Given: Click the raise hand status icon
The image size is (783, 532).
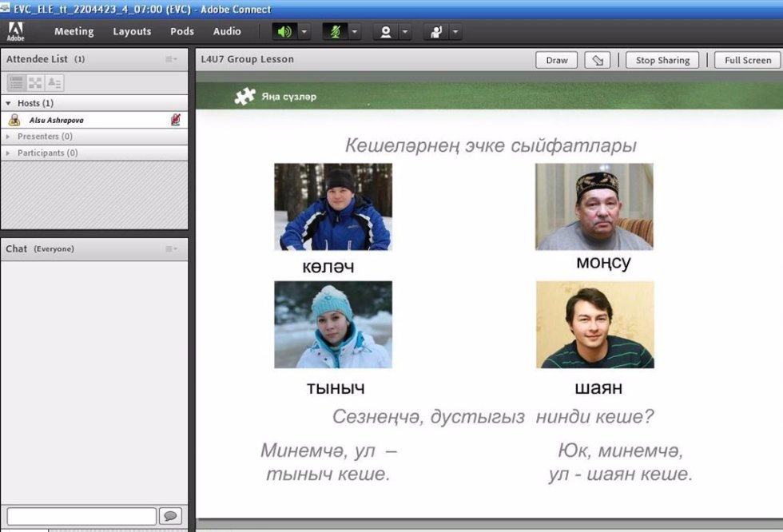Looking at the screenshot, I should tap(436, 32).
